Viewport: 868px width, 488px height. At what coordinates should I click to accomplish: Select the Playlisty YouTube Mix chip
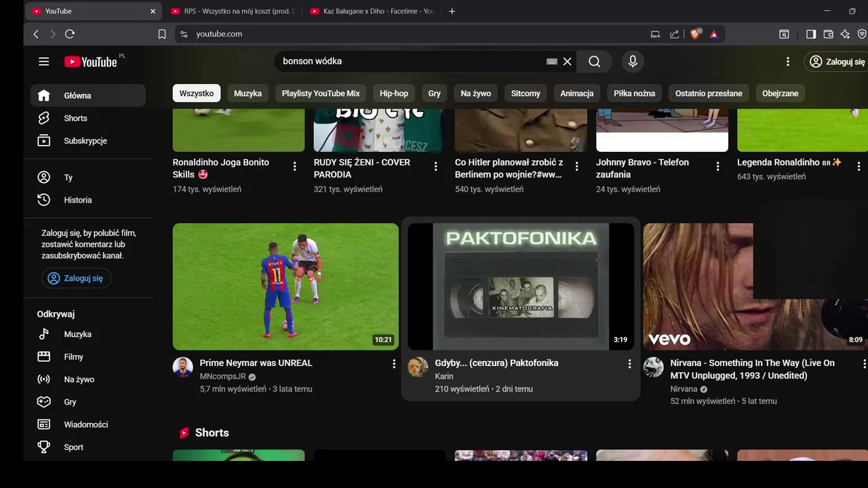point(321,94)
